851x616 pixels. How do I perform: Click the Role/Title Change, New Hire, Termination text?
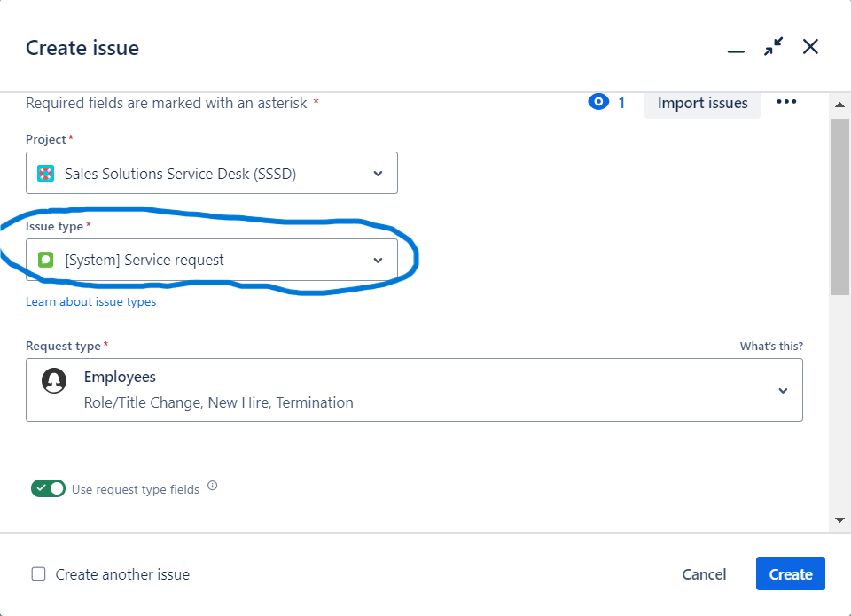click(219, 402)
